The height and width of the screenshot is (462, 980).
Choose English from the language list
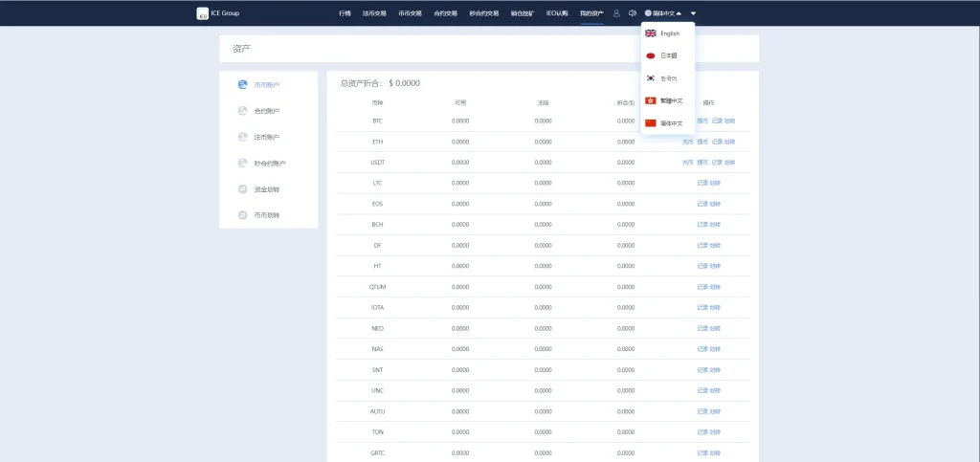(x=668, y=33)
